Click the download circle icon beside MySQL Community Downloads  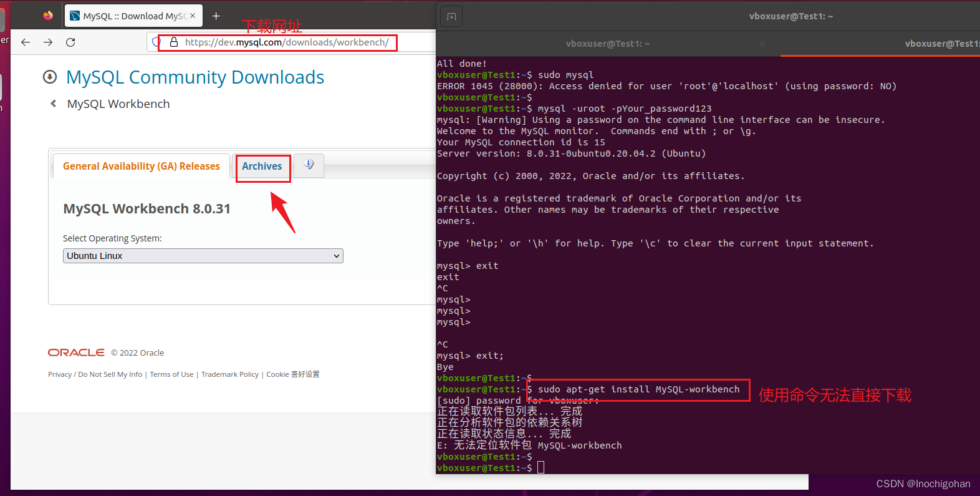50,77
